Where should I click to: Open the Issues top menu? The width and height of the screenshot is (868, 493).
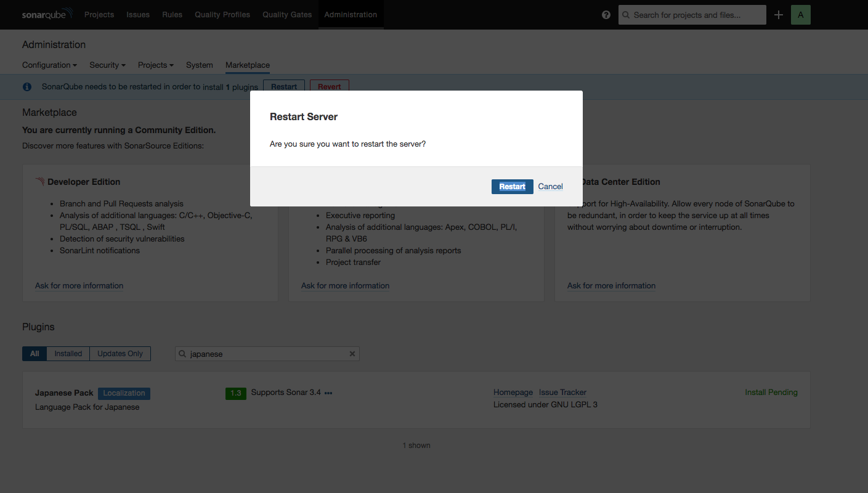(138, 15)
